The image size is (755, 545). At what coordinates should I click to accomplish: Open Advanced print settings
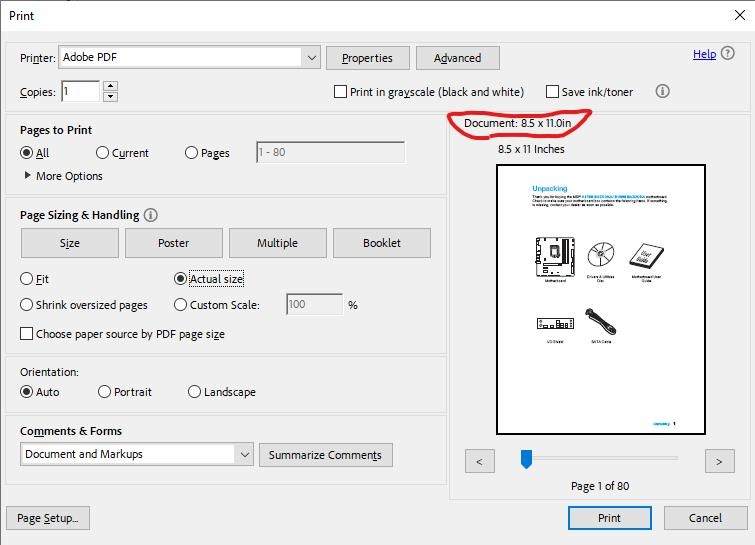[457, 58]
